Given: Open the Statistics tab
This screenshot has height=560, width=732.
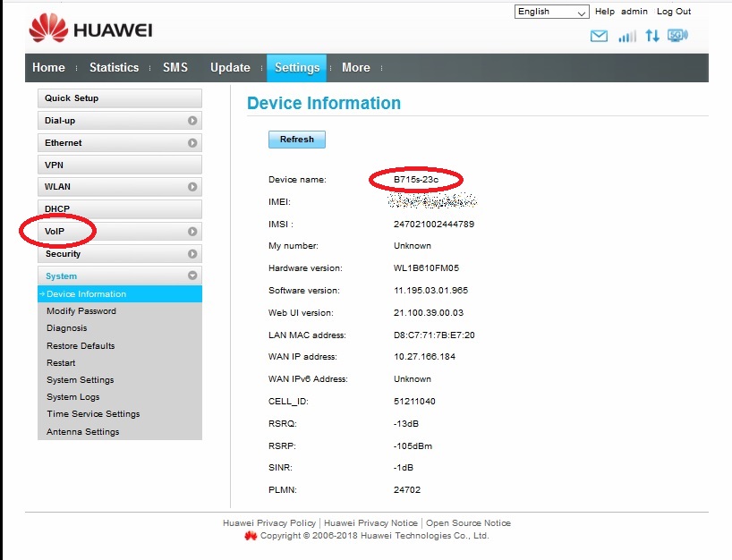Looking at the screenshot, I should (114, 68).
